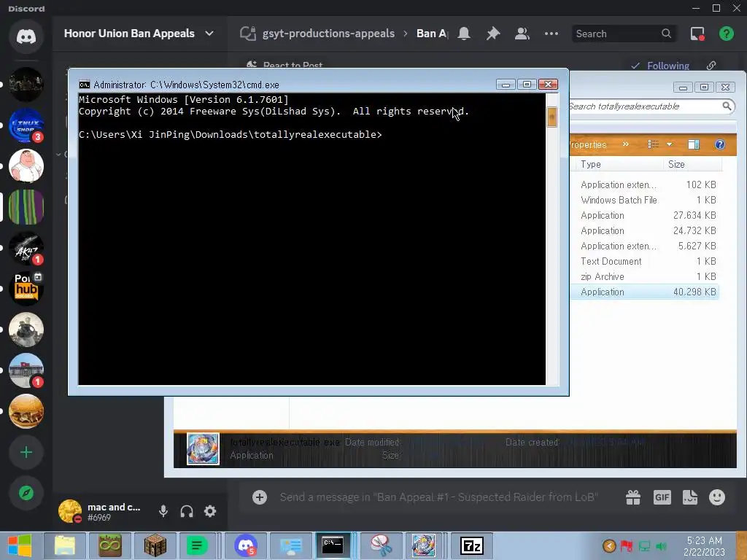Screen dimensions: 747x560
Task: Switch to Command Prompt taskbar button
Action: 333,545
